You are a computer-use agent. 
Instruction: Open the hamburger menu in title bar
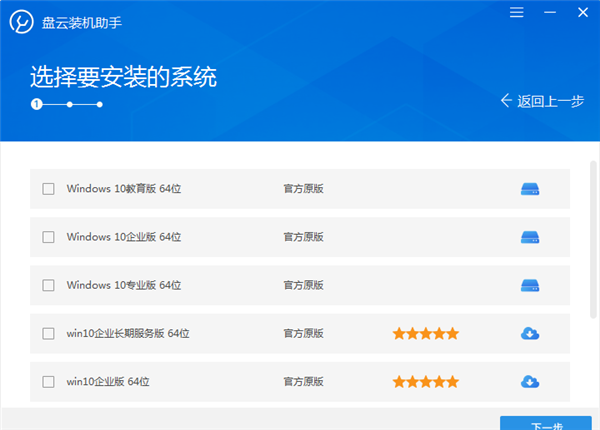516,13
